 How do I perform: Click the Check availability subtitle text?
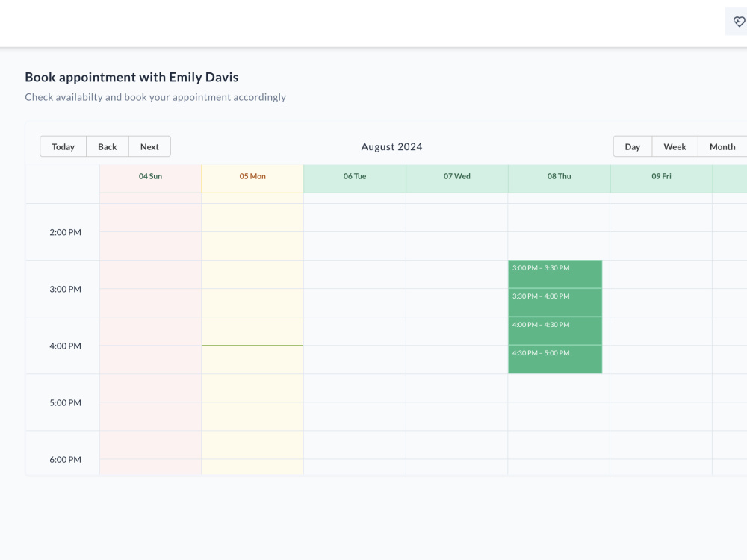pos(155,97)
